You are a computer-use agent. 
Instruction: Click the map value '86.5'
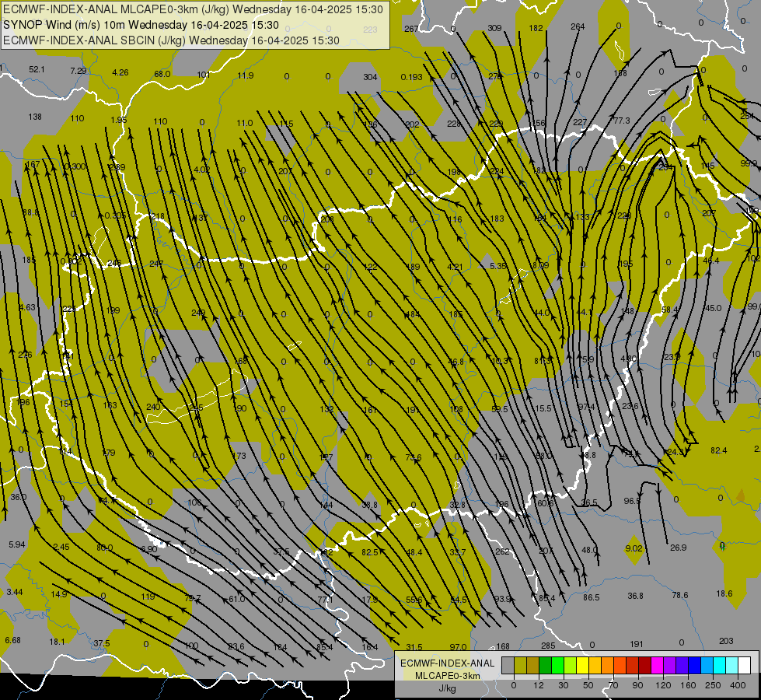[x=591, y=597]
